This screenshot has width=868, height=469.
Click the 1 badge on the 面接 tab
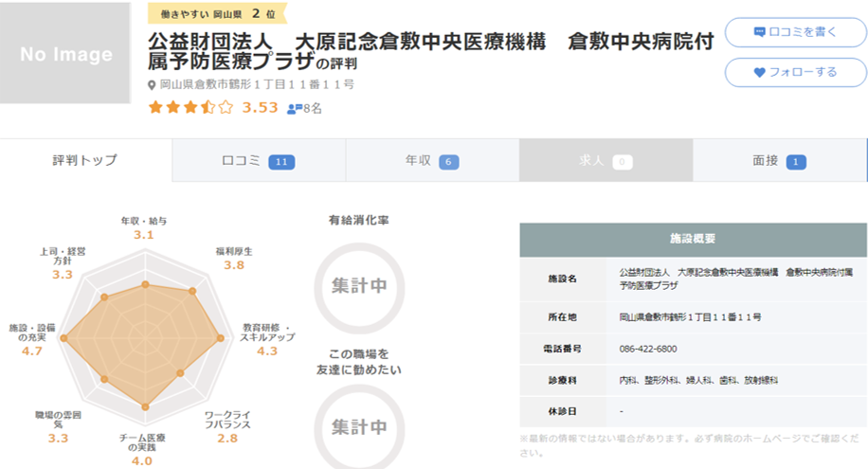pyautogui.click(x=796, y=162)
